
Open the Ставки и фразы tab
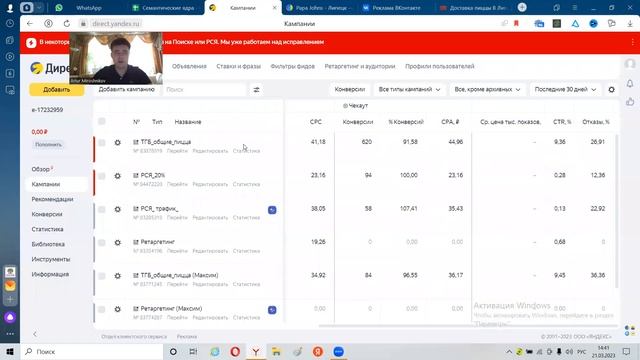[x=238, y=66]
